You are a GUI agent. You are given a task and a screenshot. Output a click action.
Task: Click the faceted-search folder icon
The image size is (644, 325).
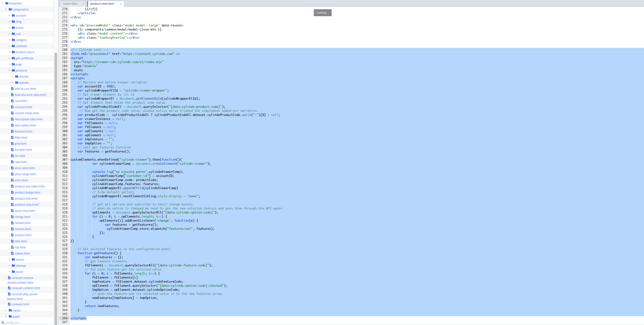(13, 52)
